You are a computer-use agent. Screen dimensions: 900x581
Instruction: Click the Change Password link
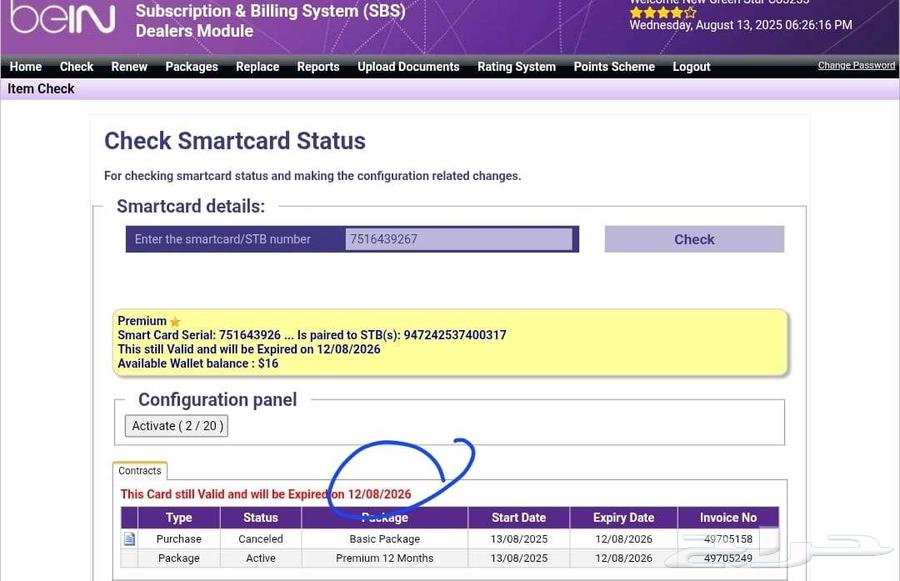(856, 65)
